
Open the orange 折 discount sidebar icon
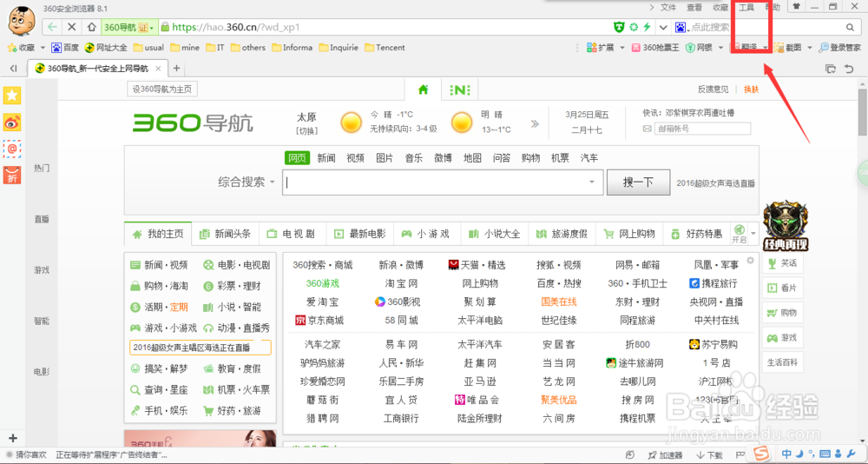coord(12,175)
